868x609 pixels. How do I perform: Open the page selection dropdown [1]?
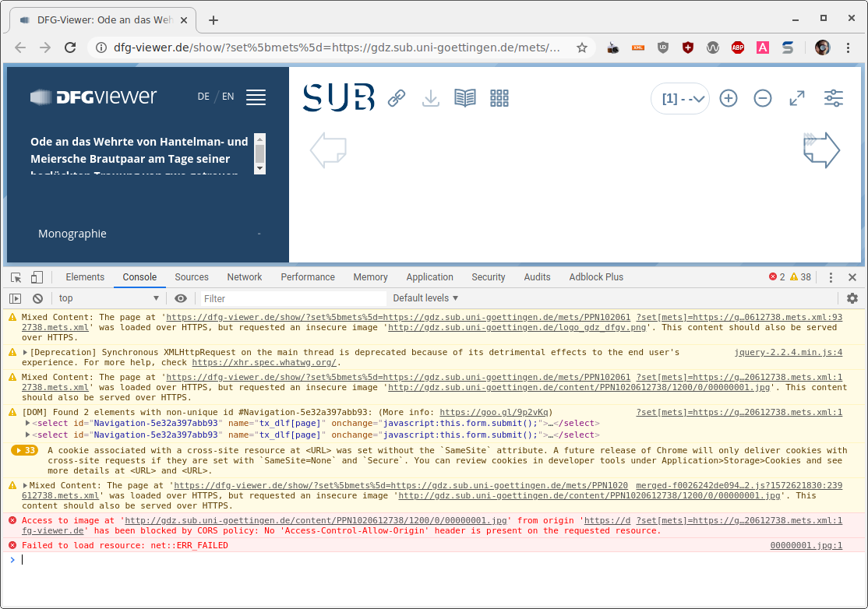681,99
